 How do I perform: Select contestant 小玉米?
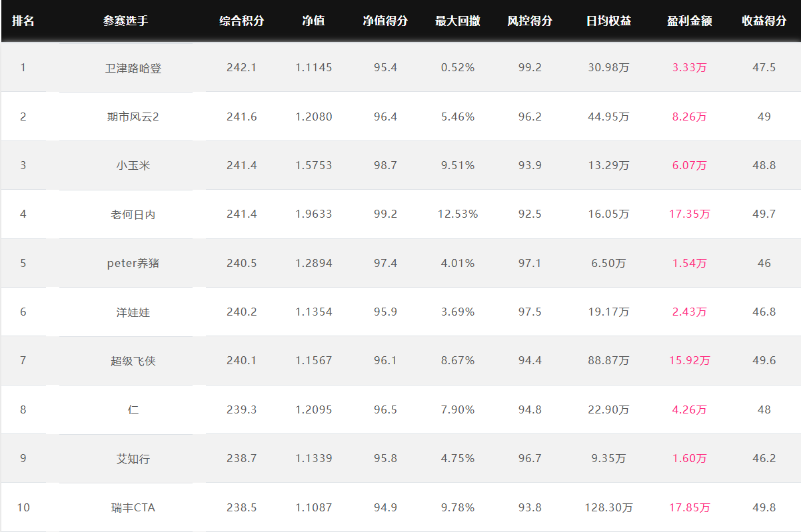[133, 165]
